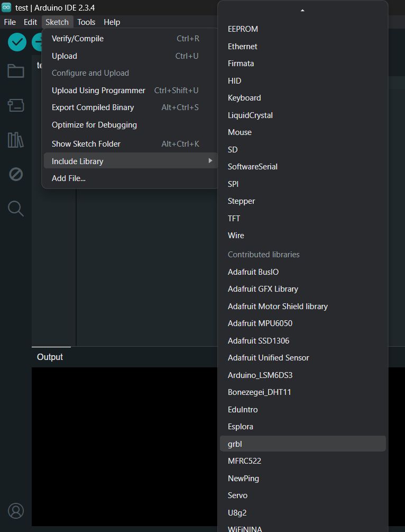Viewport: 405px width, 532px height.
Task: Select Upload Using Programmer
Action: point(131,90)
